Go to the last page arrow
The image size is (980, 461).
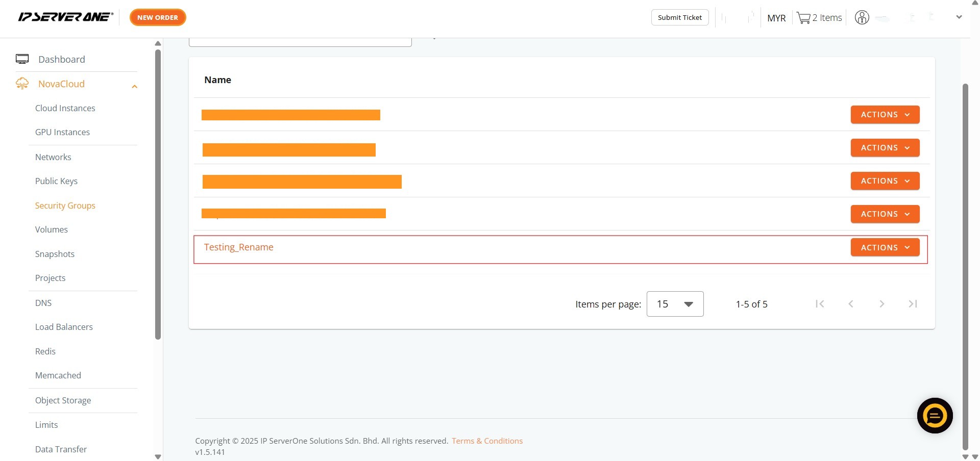(913, 304)
